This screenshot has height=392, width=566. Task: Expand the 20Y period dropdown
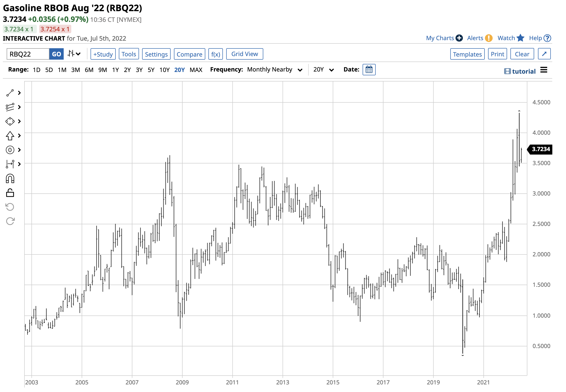pos(323,70)
